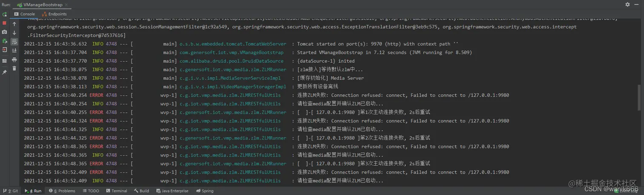644x195 pixels.
Task: Clear all console output with trash icon
Action: click(x=14, y=68)
